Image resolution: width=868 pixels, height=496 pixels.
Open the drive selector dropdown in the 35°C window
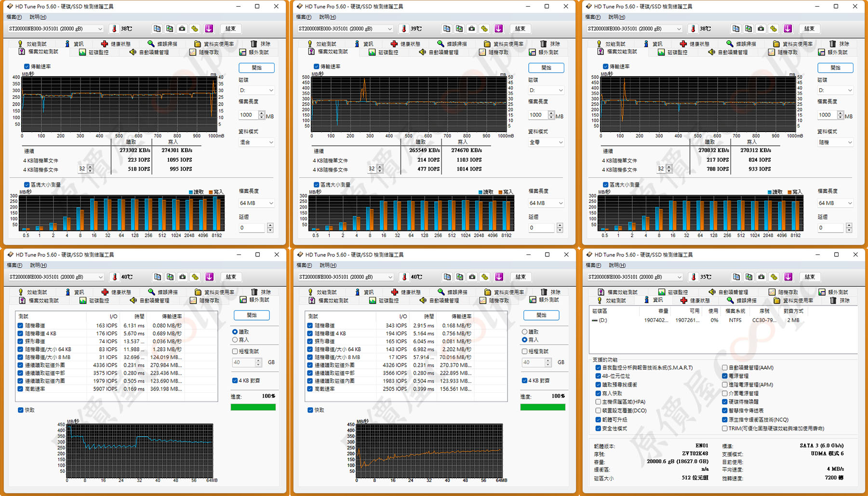[x=635, y=277]
